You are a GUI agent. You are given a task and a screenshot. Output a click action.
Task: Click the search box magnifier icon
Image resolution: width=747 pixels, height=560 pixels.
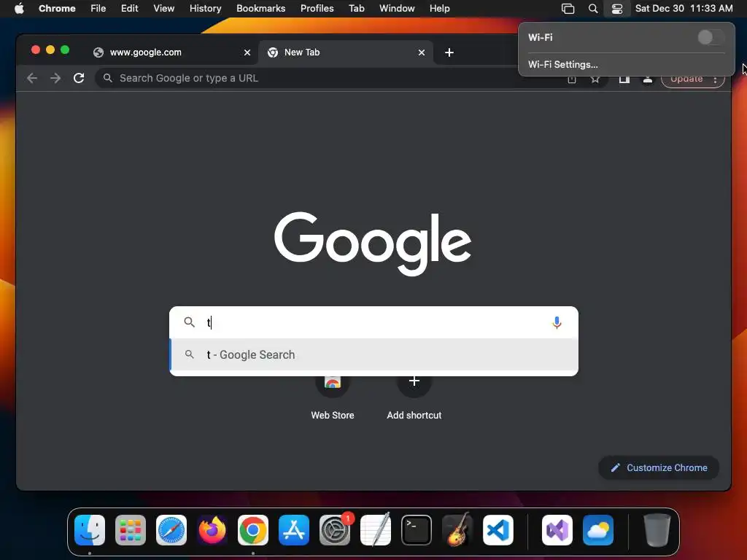189,322
